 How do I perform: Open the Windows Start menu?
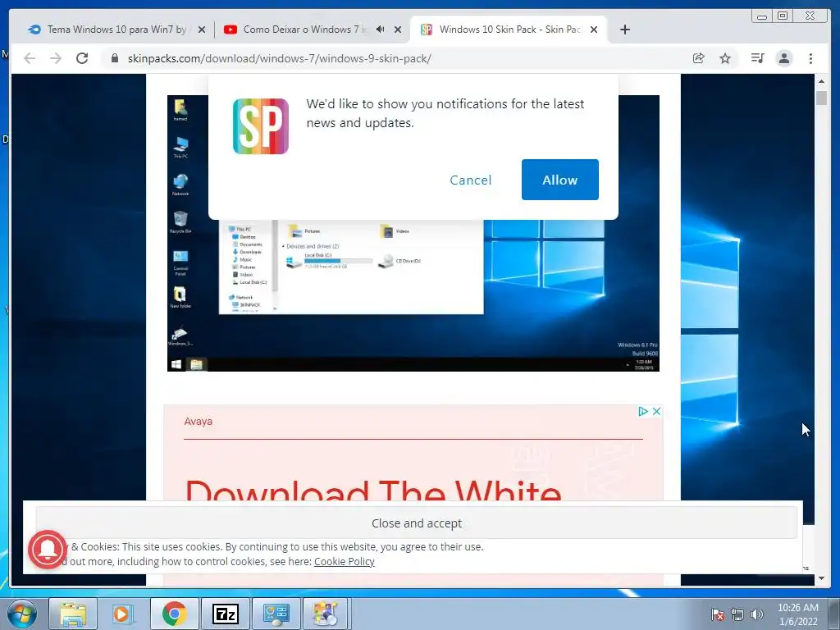[22, 614]
